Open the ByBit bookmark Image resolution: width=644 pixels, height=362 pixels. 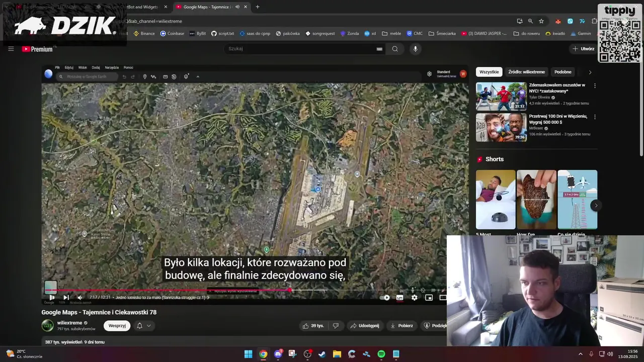198,34
